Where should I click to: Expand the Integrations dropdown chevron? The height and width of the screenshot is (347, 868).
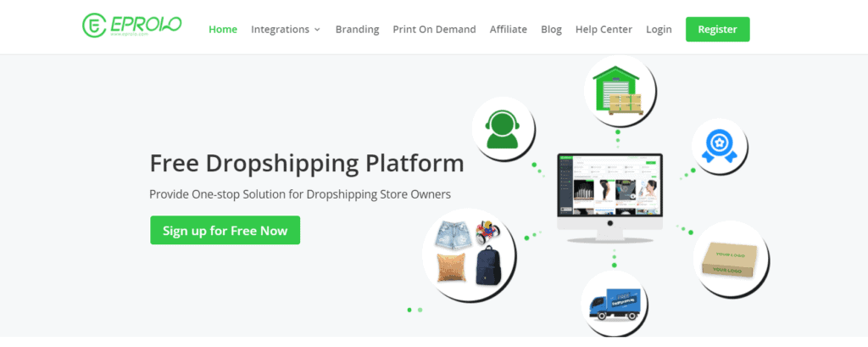tap(317, 30)
